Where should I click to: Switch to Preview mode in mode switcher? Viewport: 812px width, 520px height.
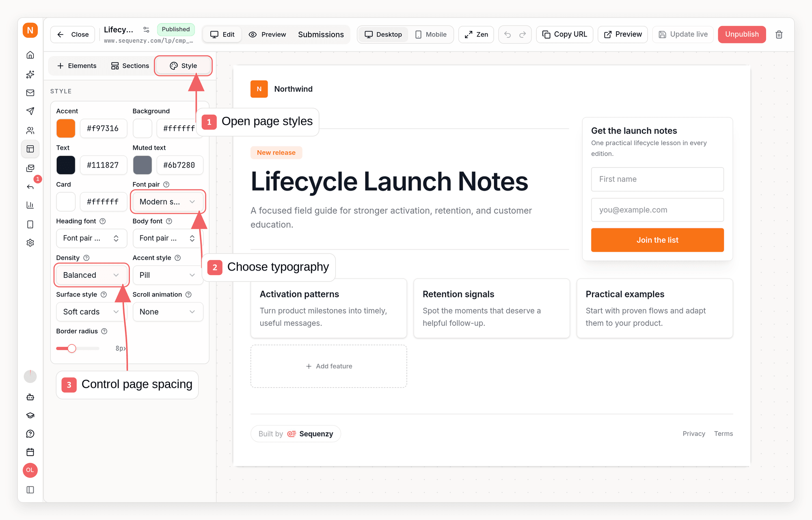pos(268,34)
